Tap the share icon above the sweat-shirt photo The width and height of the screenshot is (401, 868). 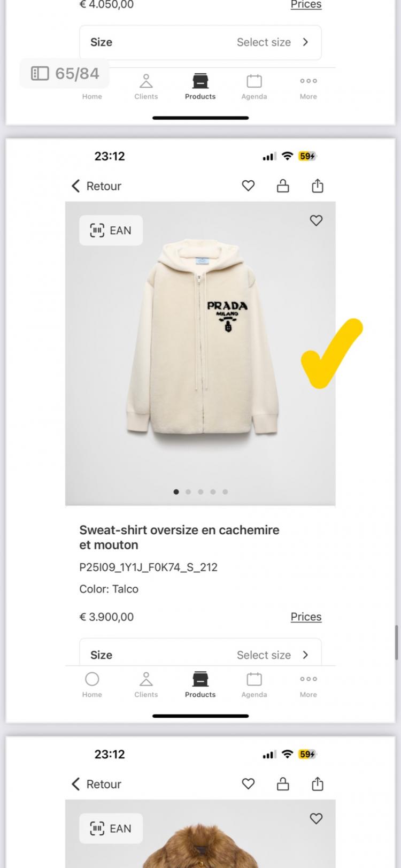318,186
